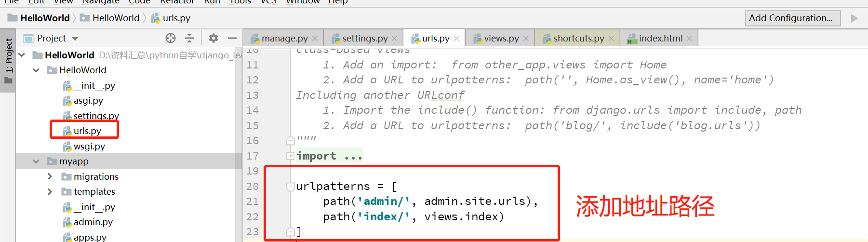Expand the templates folder
Screen dimensions: 868x242
[x=50, y=192]
